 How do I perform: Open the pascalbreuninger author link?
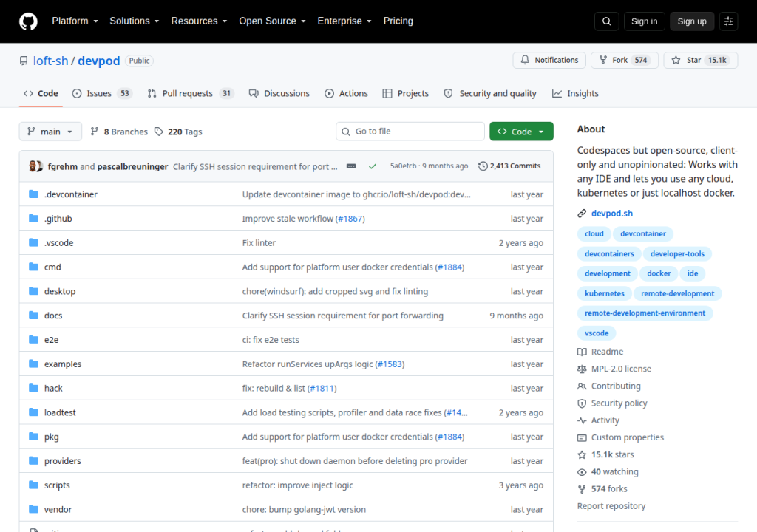pyautogui.click(x=133, y=166)
